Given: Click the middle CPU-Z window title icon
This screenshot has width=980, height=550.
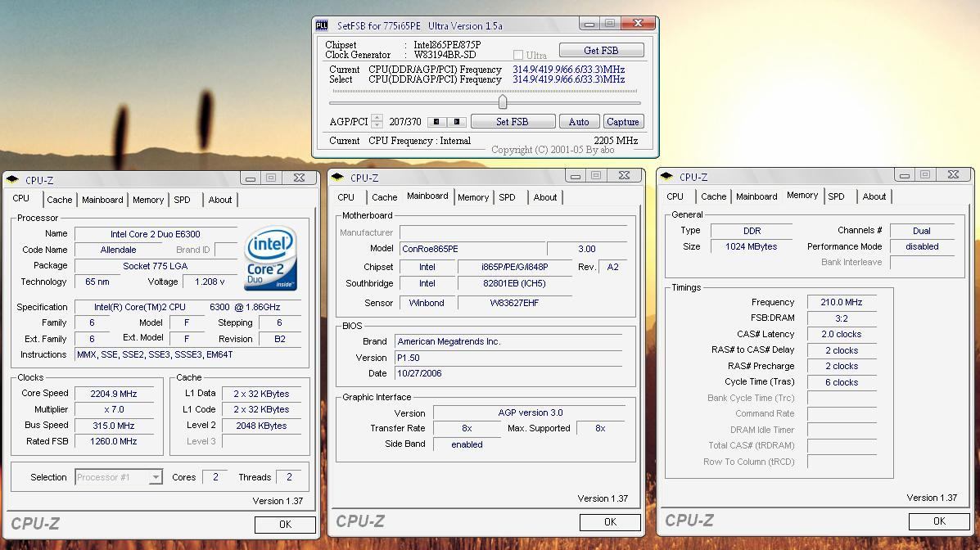Looking at the screenshot, I should (338, 178).
